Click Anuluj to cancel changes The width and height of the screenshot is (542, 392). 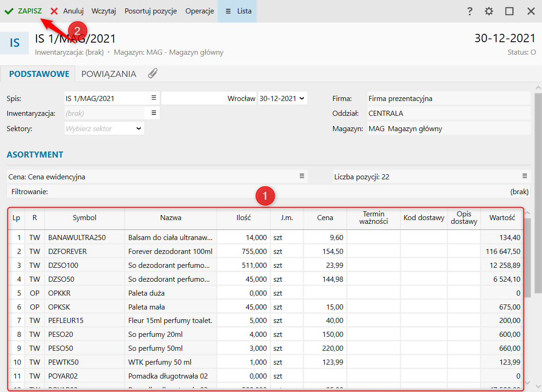[67, 11]
